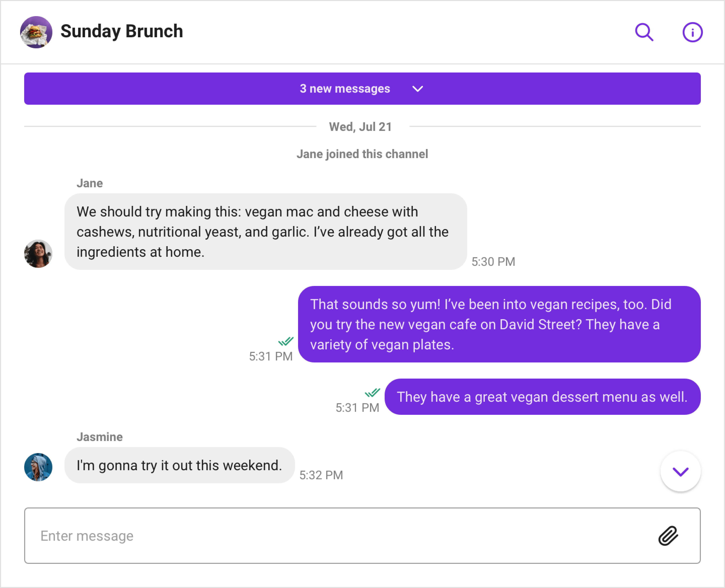
Task: Open channel info via the circled i icon
Action: click(692, 32)
